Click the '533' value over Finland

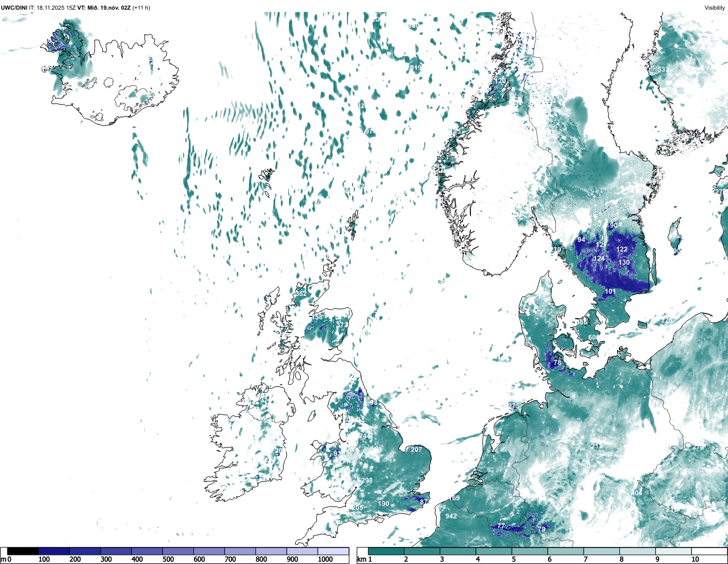pos(663,69)
